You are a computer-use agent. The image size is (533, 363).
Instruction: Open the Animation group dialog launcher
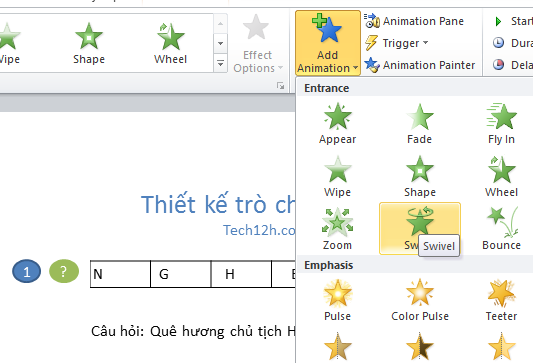280,86
